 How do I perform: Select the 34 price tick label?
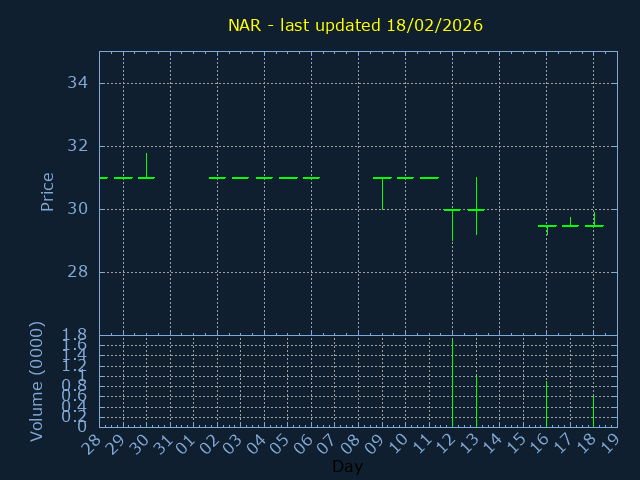pos(77,82)
